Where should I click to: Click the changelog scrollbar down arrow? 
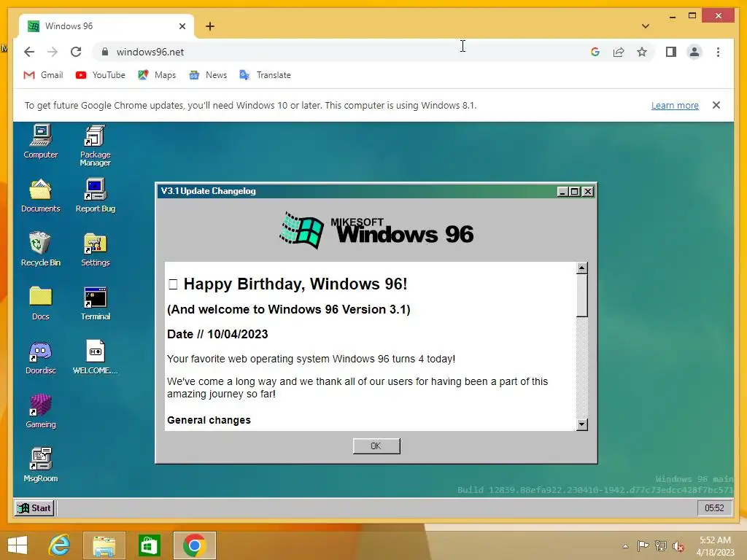click(581, 424)
